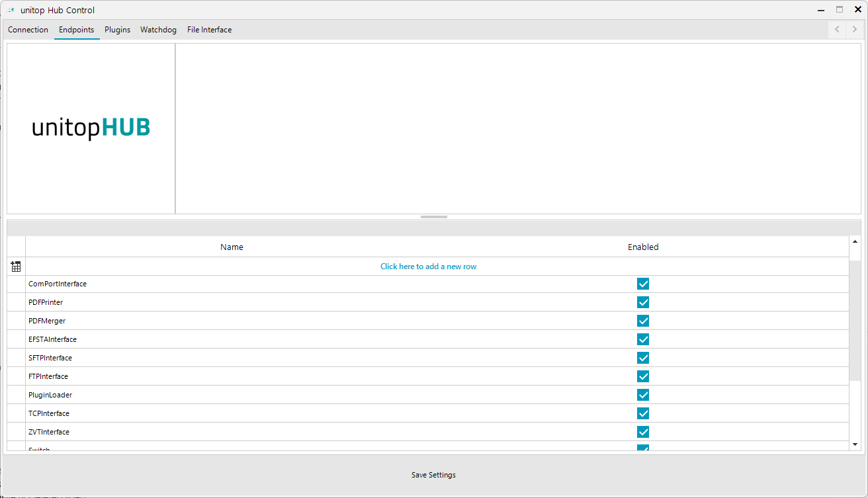Image resolution: width=868 pixels, height=498 pixels.
Task: Click the row header cell beside ComPortInterface
Action: 16,283
